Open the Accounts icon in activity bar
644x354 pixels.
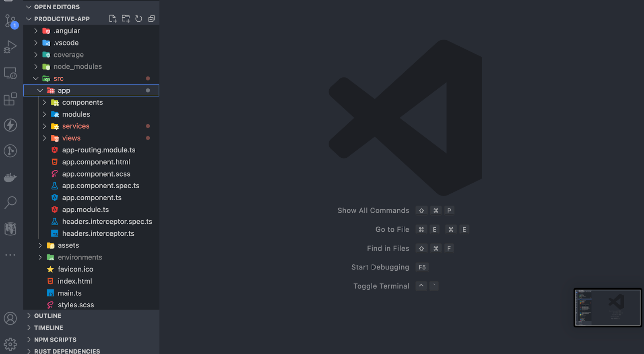tap(10, 319)
